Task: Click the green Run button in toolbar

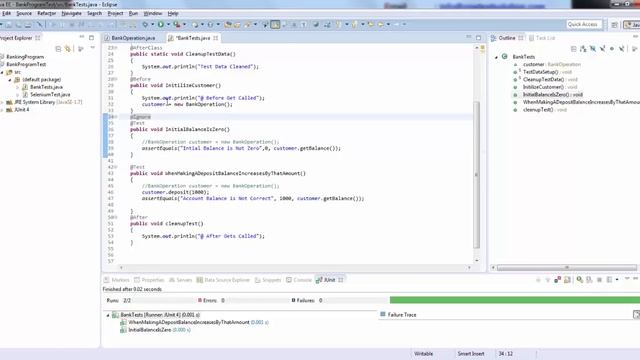Action: click(x=161, y=24)
